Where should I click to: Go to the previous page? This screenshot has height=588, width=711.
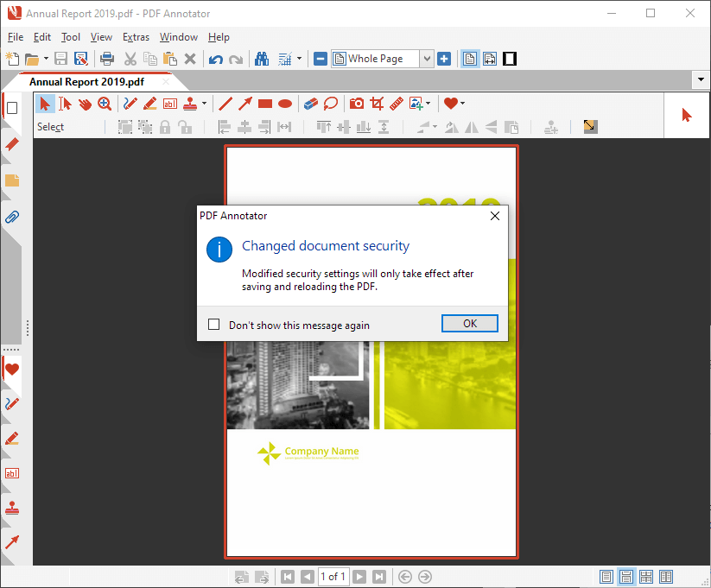coord(308,577)
